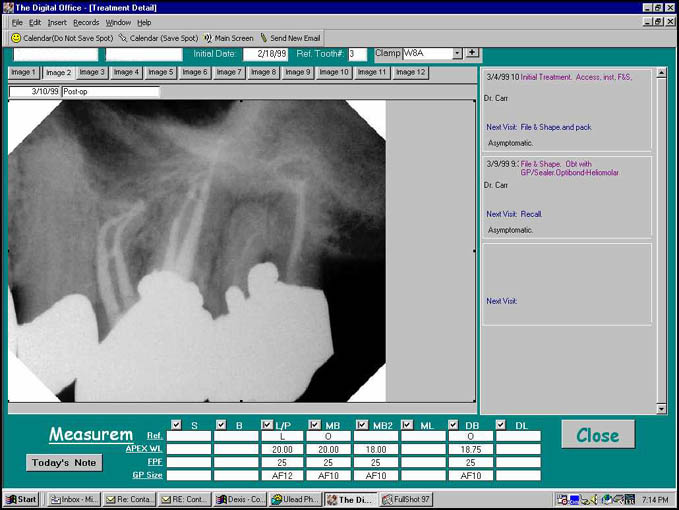Click Send New Email toolbar icon

click(x=264, y=38)
